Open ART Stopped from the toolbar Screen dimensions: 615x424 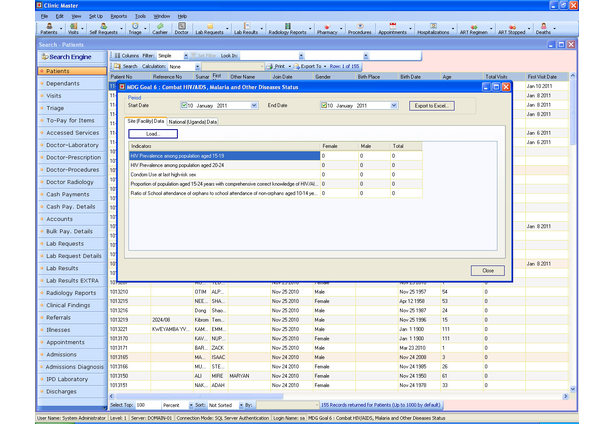pyautogui.click(x=511, y=28)
